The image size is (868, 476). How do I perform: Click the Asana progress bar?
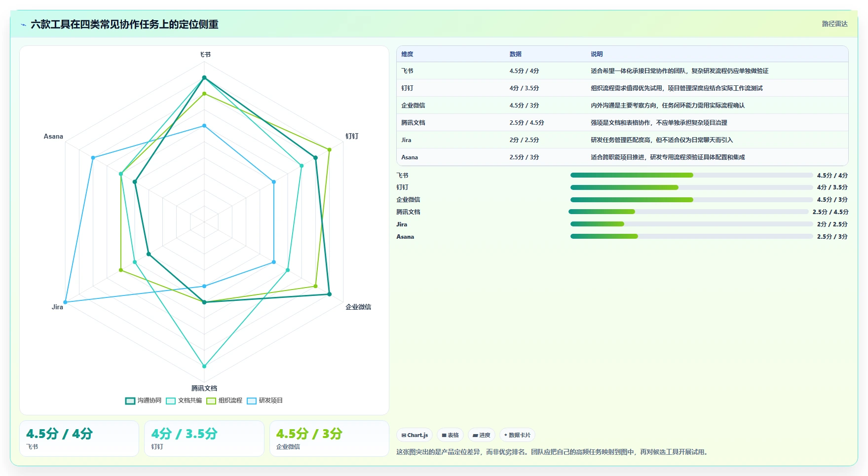coord(691,236)
